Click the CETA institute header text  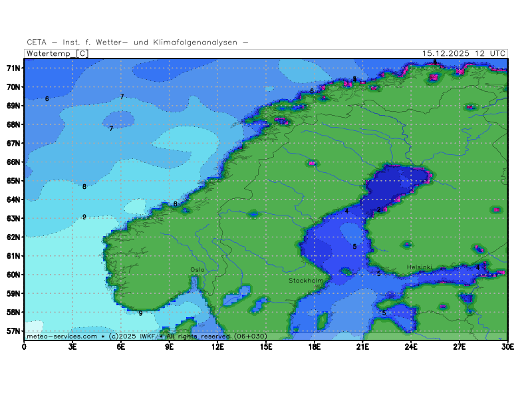point(138,42)
